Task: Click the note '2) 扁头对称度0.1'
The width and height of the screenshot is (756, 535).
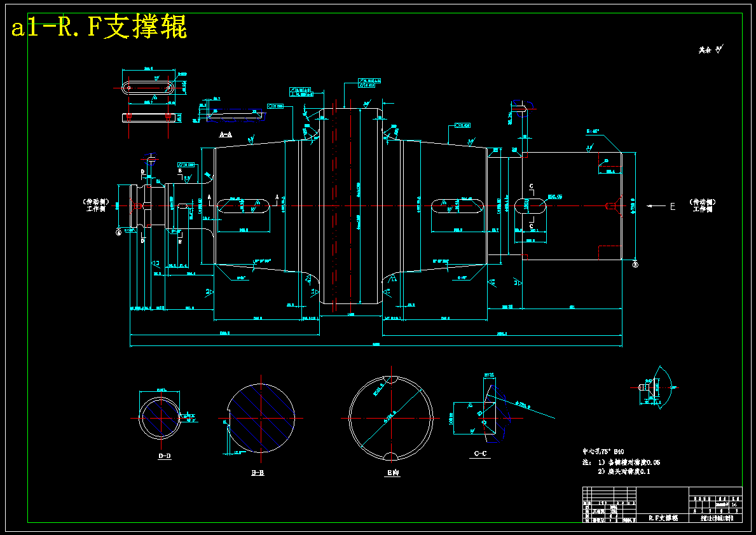Action: click(x=624, y=472)
